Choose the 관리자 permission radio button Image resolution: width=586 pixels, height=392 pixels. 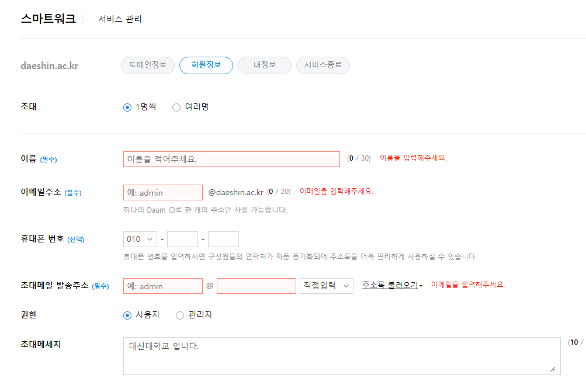point(180,315)
